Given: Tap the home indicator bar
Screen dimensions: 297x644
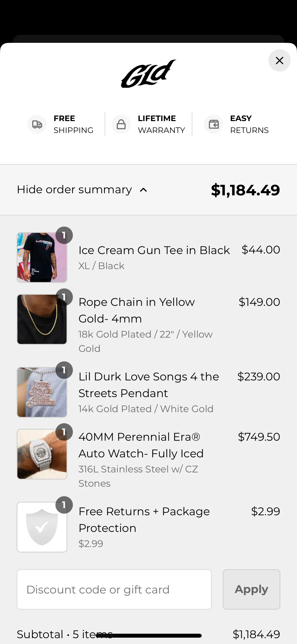Looking at the screenshot, I should (149, 636).
